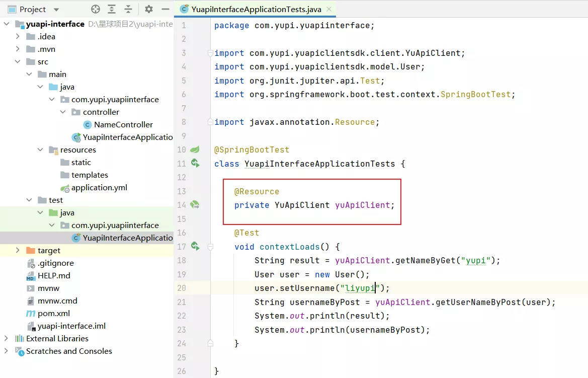The image size is (588, 378).
Task: Select mvnw.cmd file
Action: click(x=57, y=300)
